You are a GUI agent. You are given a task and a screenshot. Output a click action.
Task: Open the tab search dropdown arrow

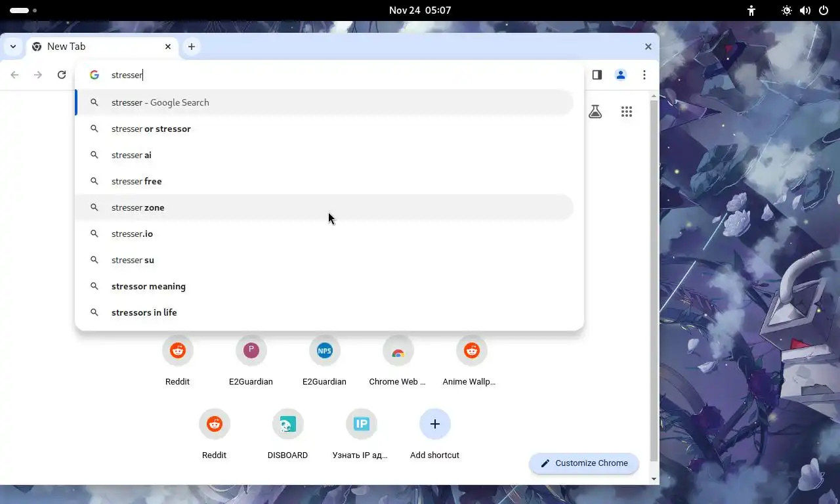tap(13, 47)
